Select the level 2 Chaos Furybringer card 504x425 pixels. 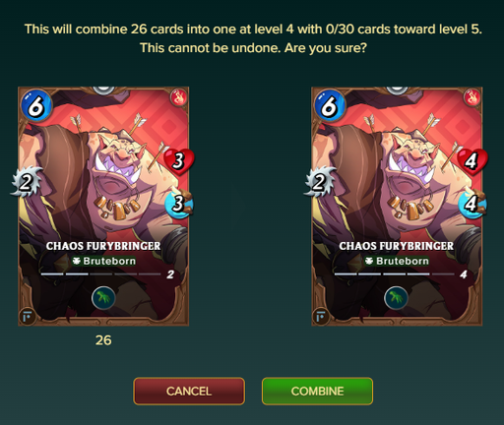pos(103,207)
